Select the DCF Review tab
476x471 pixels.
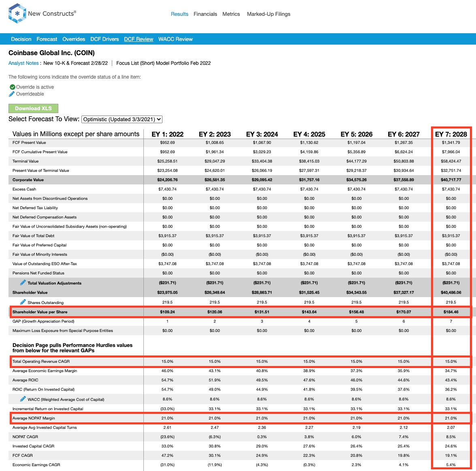(139, 39)
